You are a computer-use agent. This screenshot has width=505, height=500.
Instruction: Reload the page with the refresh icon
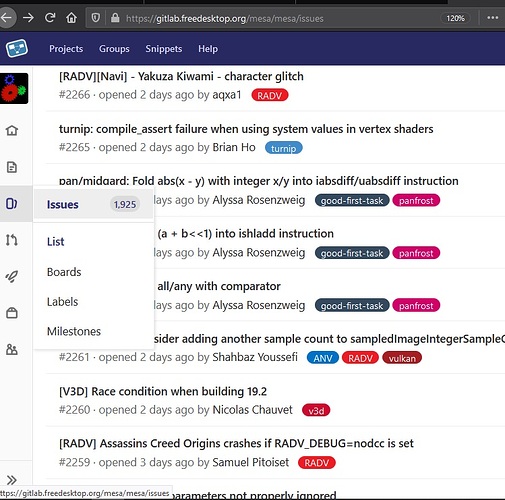[x=50, y=18]
